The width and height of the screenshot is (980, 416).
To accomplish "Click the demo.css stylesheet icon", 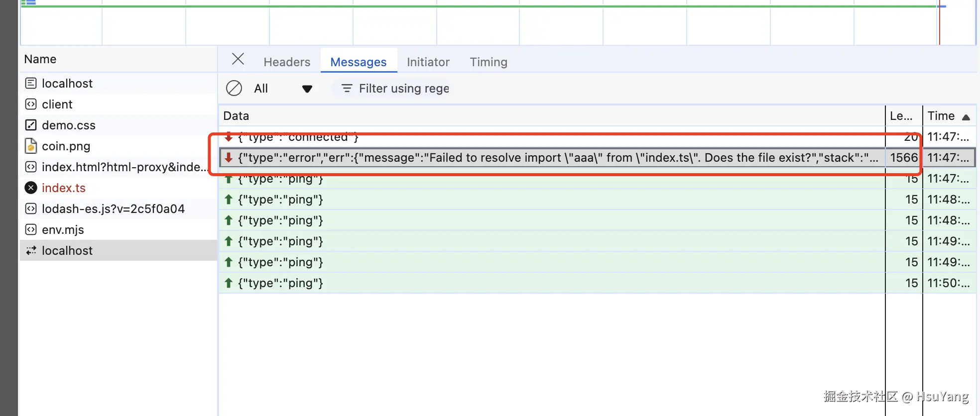I will 31,125.
